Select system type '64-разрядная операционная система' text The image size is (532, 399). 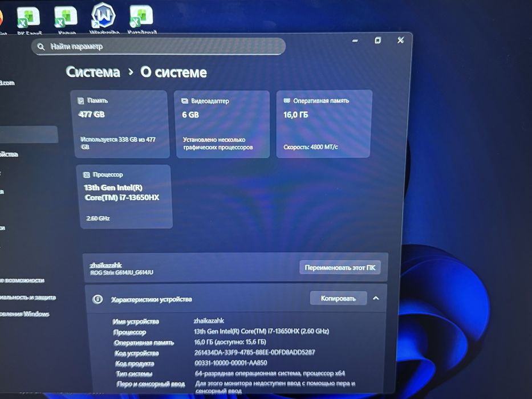247,373
